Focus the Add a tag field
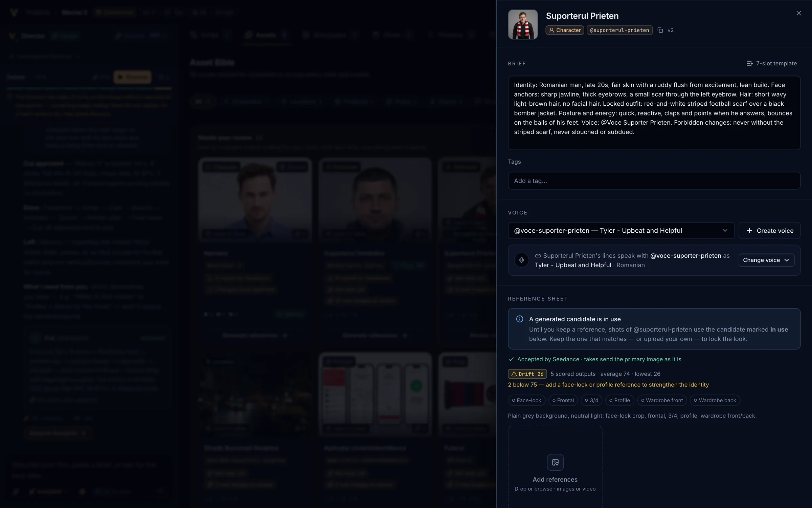 tap(654, 181)
